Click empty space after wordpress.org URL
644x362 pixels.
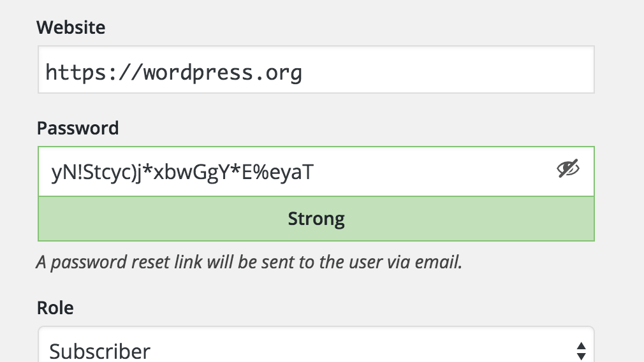pos(446,70)
